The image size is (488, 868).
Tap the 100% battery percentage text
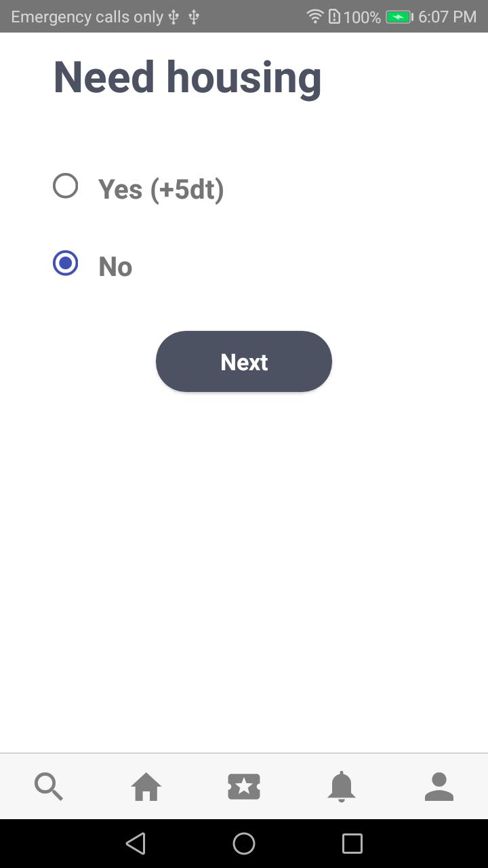362,17
